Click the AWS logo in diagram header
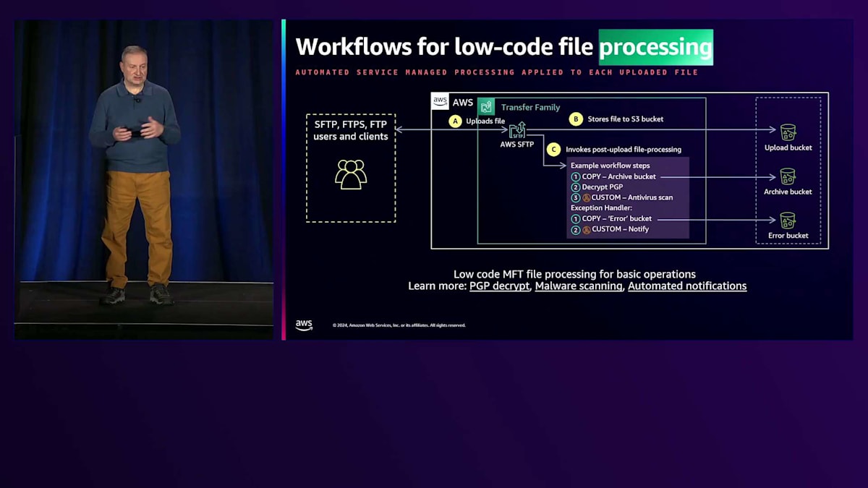 click(440, 101)
